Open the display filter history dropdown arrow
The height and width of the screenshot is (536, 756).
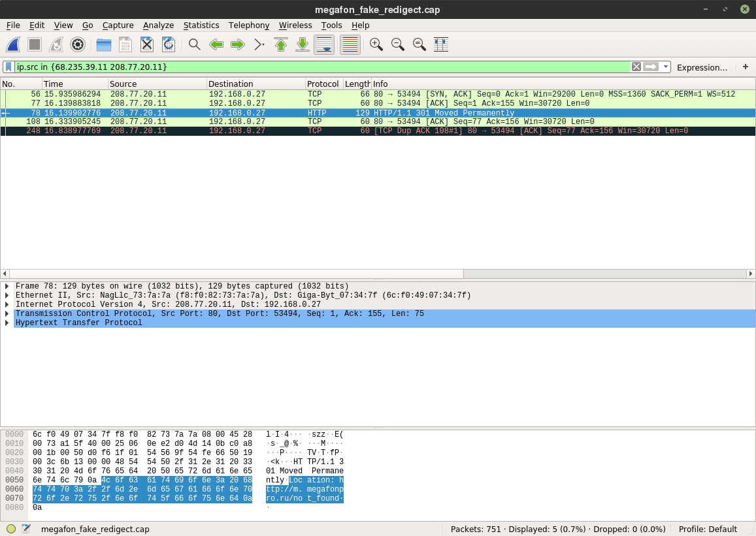665,67
